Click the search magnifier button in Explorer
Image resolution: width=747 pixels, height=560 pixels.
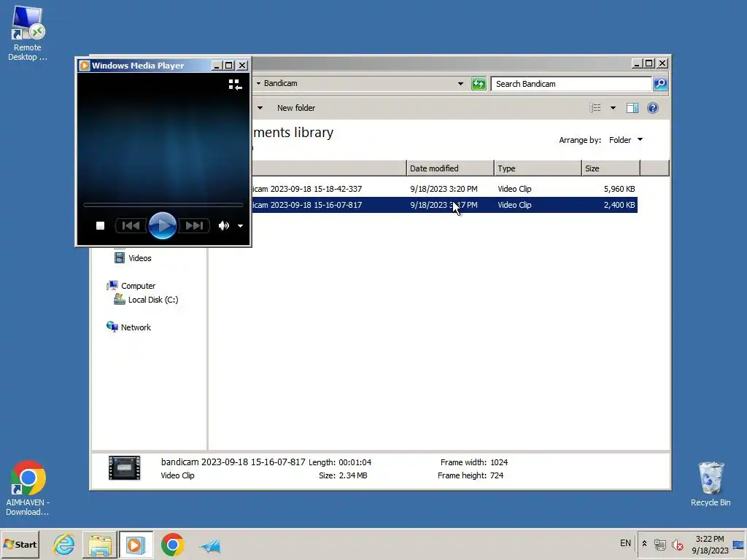[x=660, y=84]
